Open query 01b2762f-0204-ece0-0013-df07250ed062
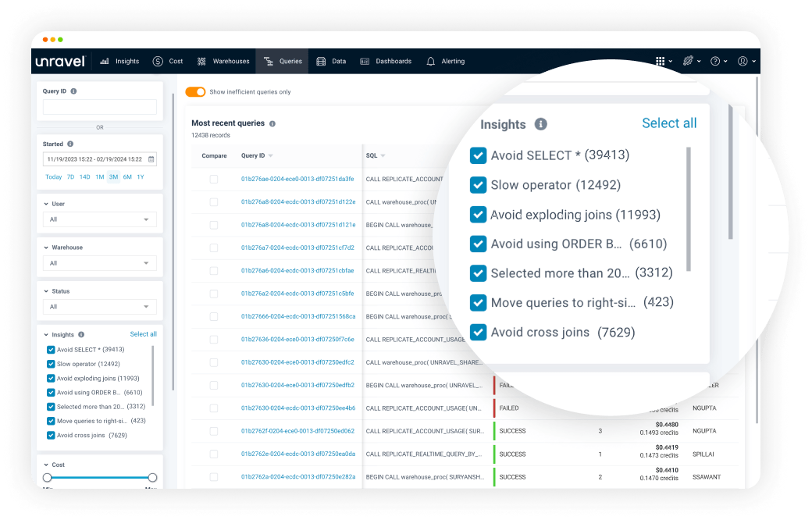The width and height of the screenshot is (812, 520). (x=297, y=431)
